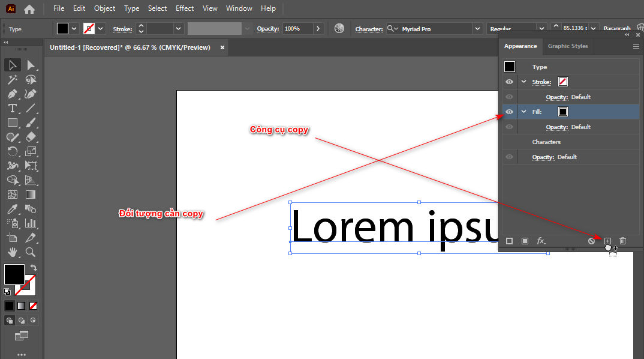Click the Add New Effect fx button
Screen dimensions: 644x359
point(541,241)
